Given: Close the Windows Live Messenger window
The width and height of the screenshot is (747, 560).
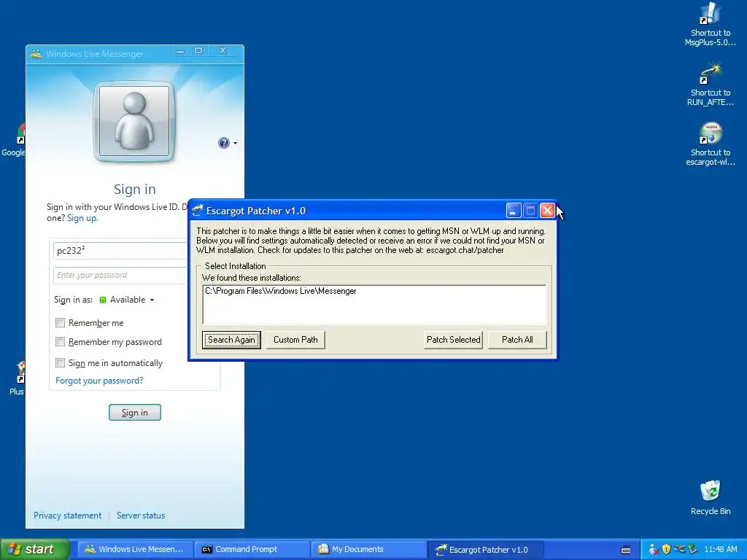Looking at the screenshot, I should pyautogui.click(x=222, y=50).
